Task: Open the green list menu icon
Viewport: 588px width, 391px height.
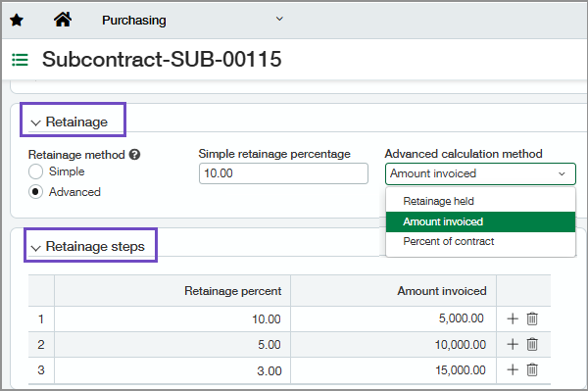Action: (x=20, y=60)
